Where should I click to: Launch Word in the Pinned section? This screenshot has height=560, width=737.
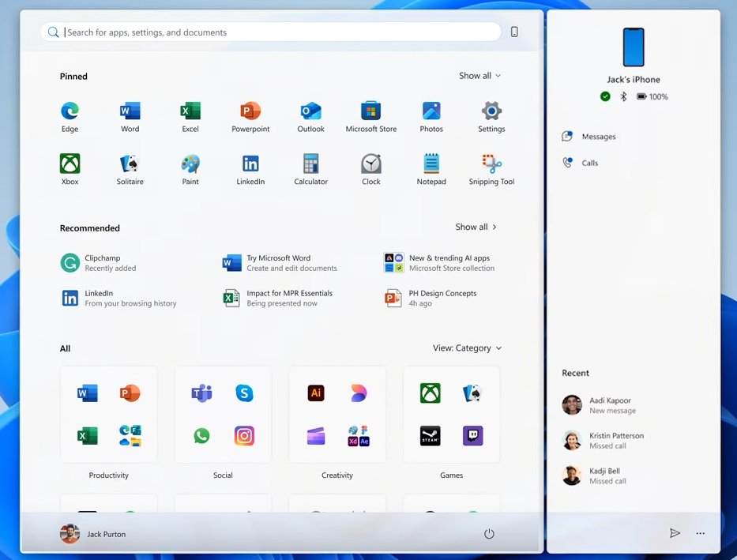coord(130,117)
